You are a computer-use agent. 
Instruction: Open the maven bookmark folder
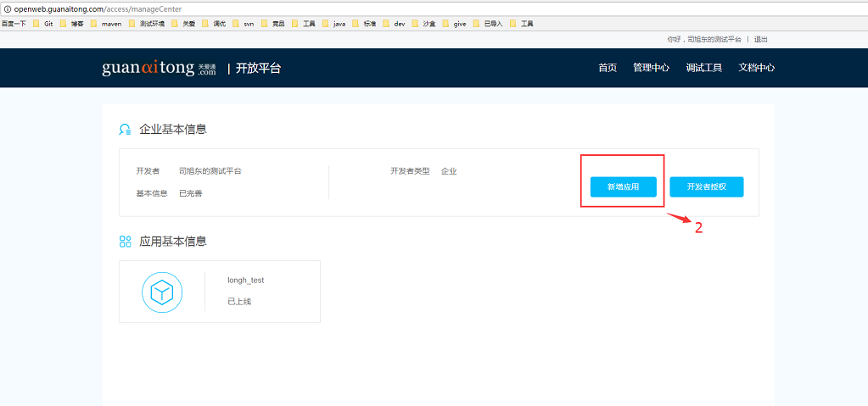click(106, 24)
